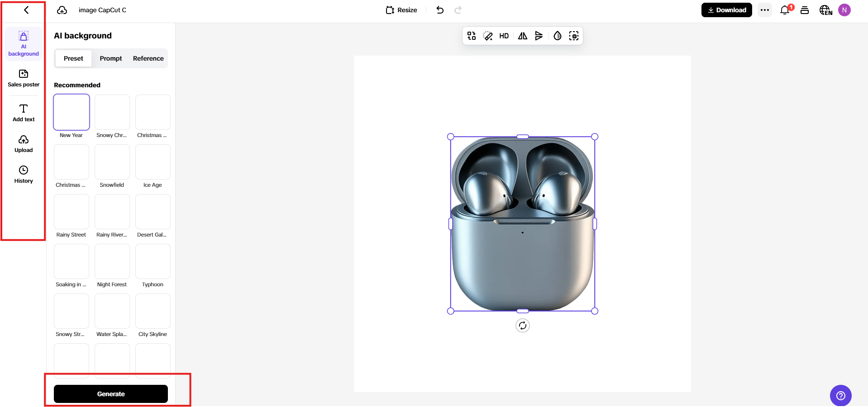The image size is (868, 407).
Task: Open the notifications bell
Action: [x=785, y=10]
